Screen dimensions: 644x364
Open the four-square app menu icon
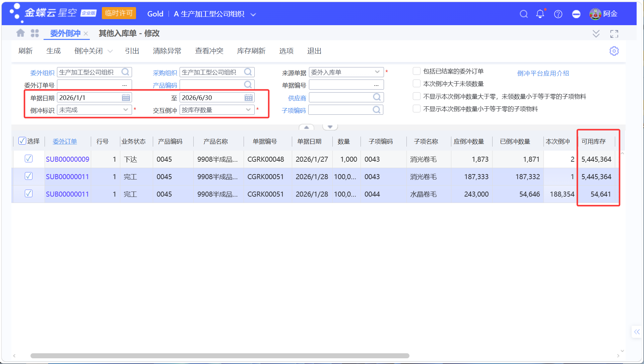pos(35,33)
